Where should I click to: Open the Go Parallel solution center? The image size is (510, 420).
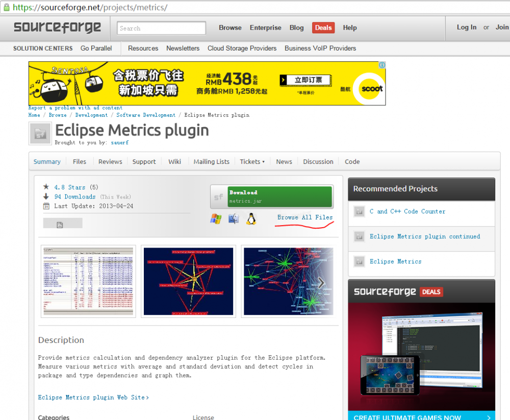96,48
